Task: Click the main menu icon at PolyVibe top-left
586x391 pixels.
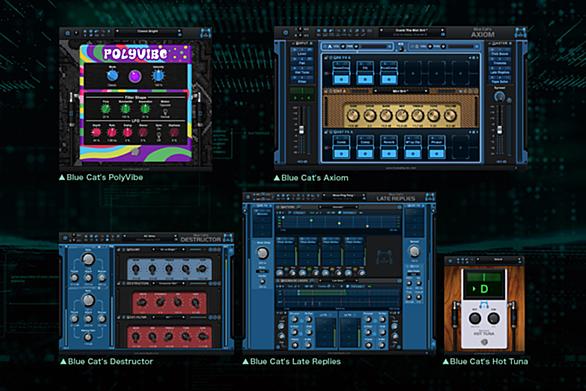Action: (x=67, y=33)
